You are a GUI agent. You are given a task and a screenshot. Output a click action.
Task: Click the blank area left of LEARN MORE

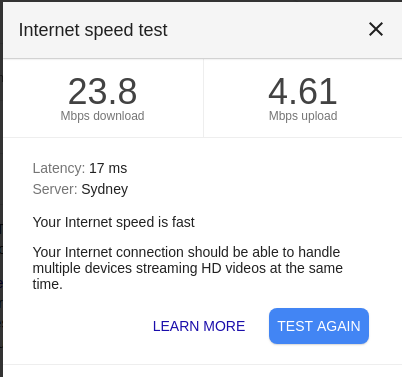pyautogui.click(x=90, y=326)
